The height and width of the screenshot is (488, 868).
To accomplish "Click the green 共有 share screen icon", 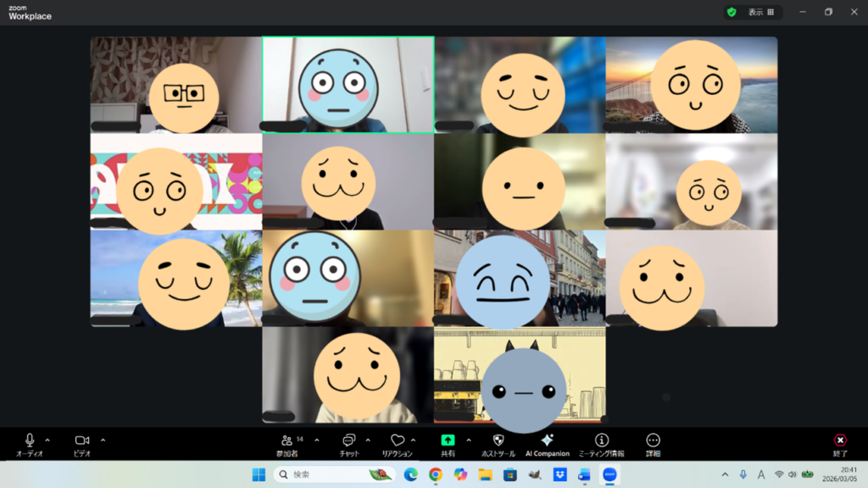I will [448, 441].
